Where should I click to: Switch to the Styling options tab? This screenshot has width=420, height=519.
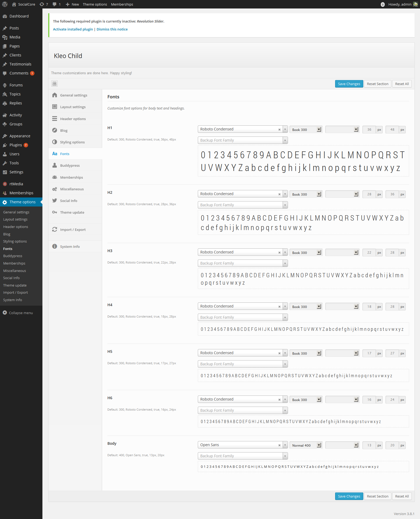tap(72, 142)
